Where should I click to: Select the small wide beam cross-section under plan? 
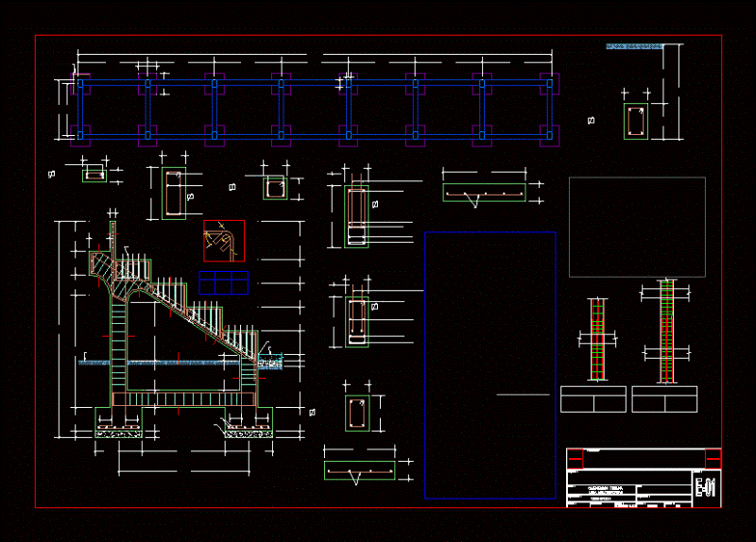[94, 176]
